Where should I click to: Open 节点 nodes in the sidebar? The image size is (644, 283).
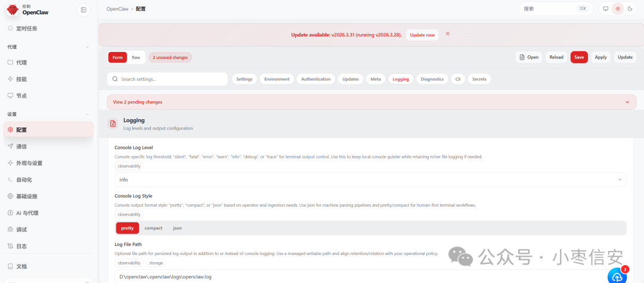point(48,95)
